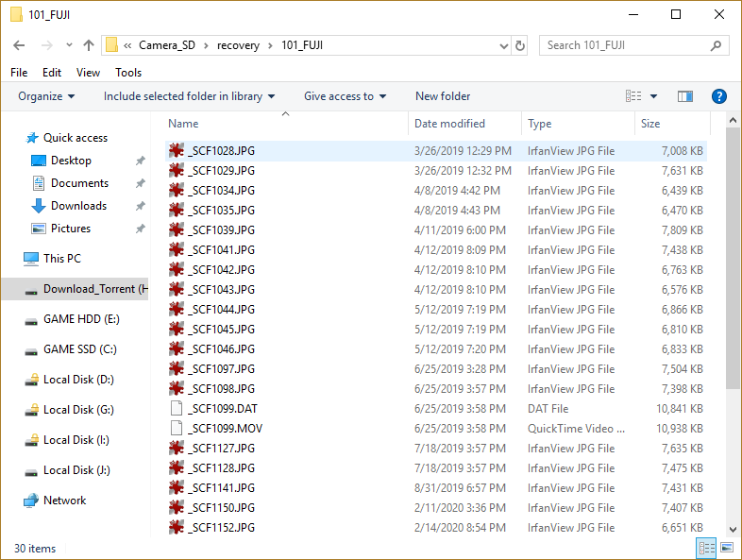Select Local Disk (I:)

76,440
